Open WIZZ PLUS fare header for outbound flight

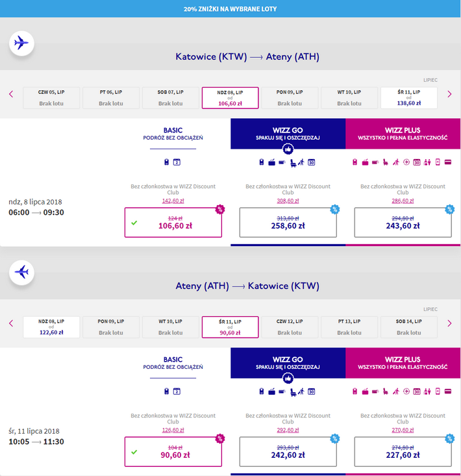tap(403, 134)
